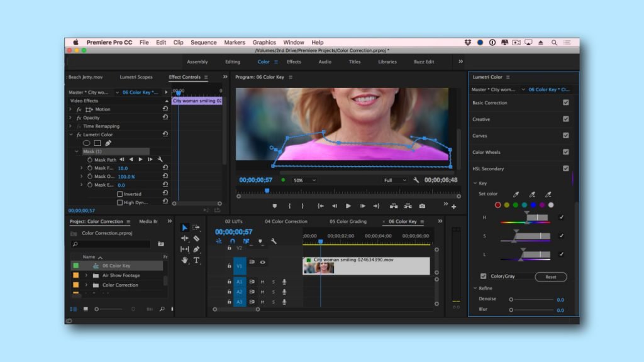Click the Mask Path tracking settings wrench
Screen dimensions: 644x362
tap(160, 159)
